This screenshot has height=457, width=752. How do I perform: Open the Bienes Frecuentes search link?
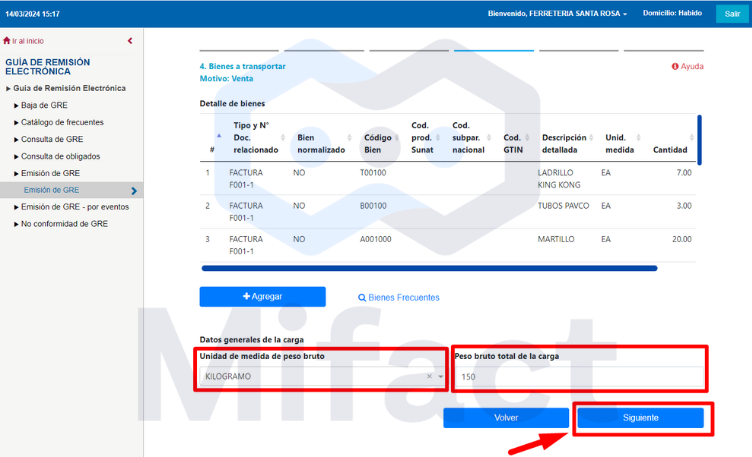[x=399, y=297]
